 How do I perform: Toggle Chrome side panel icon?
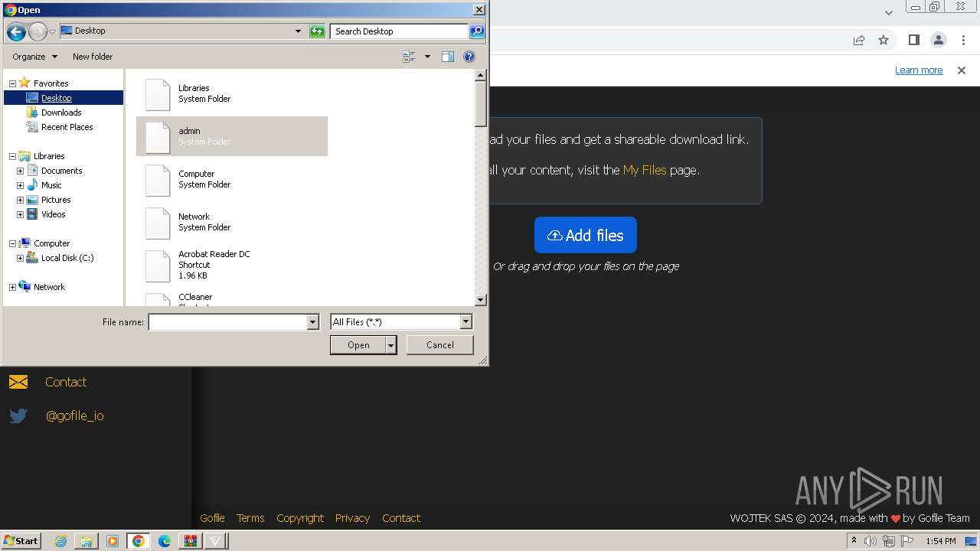(x=913, y=40)
